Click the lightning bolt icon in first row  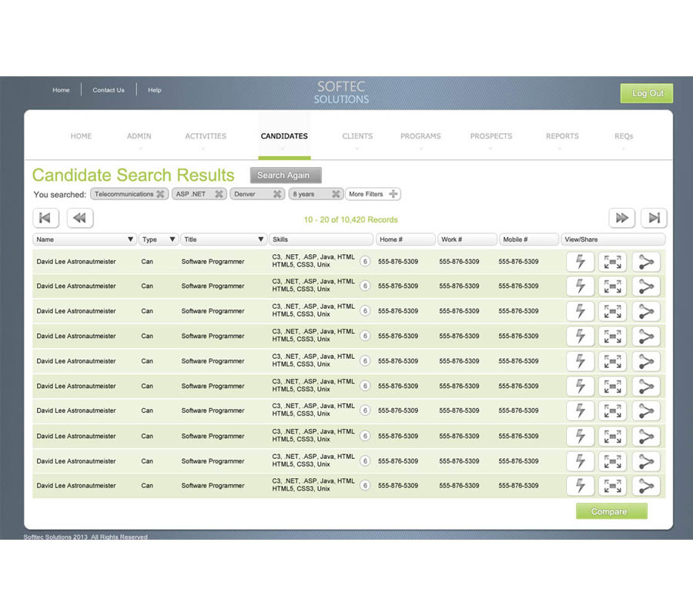[581, 262]
